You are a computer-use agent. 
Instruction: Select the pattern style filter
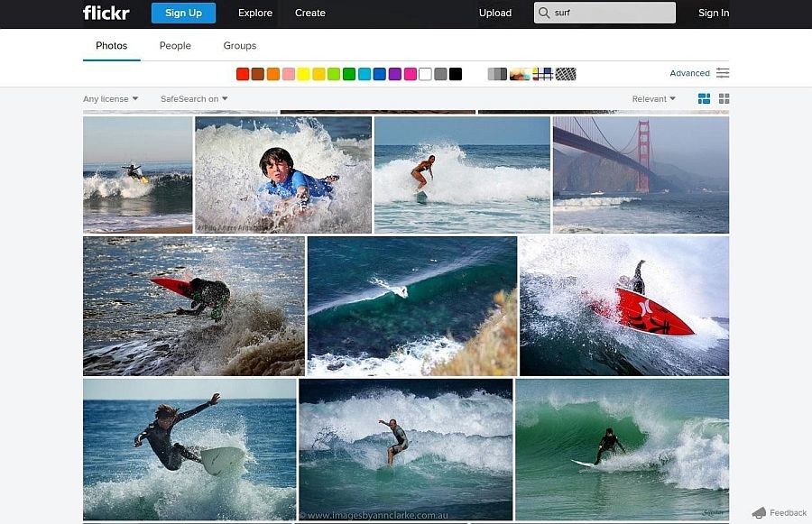click(x=566, y=74)
